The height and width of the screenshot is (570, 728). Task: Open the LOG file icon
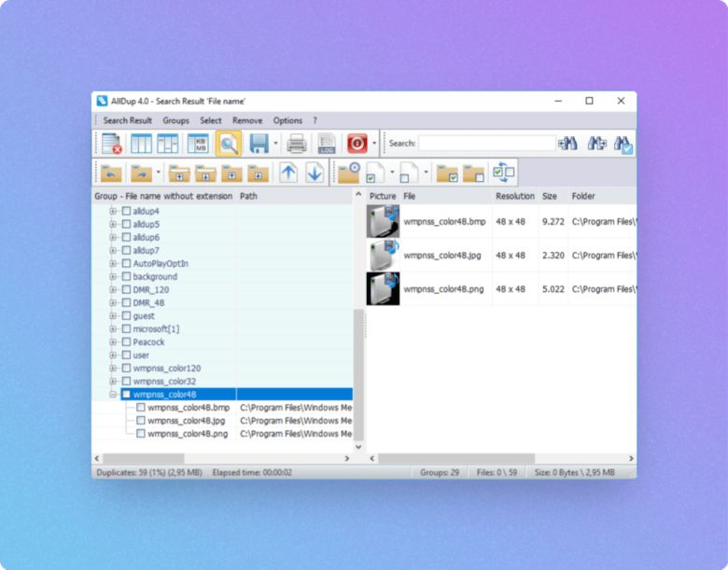pyautogui.click(x=327, y=144)
